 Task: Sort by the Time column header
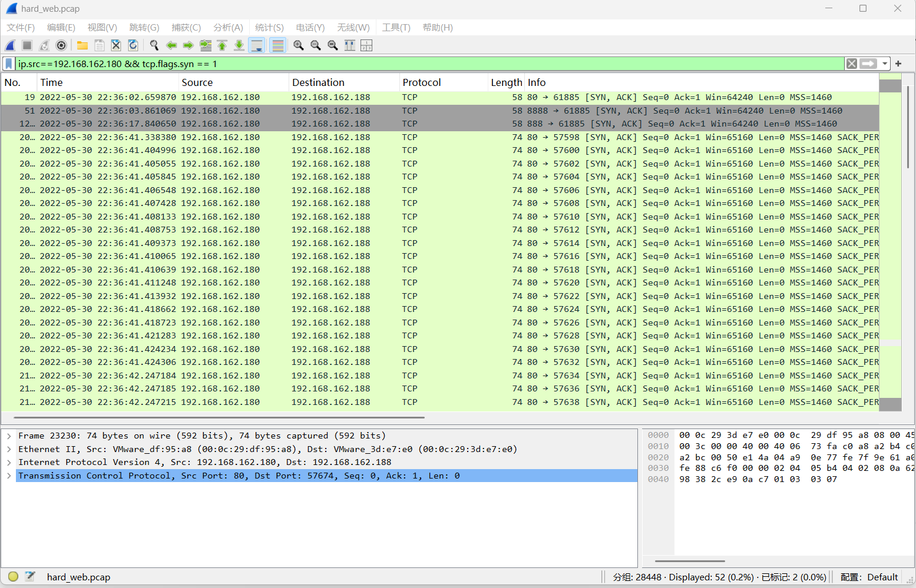pos(108,82)
